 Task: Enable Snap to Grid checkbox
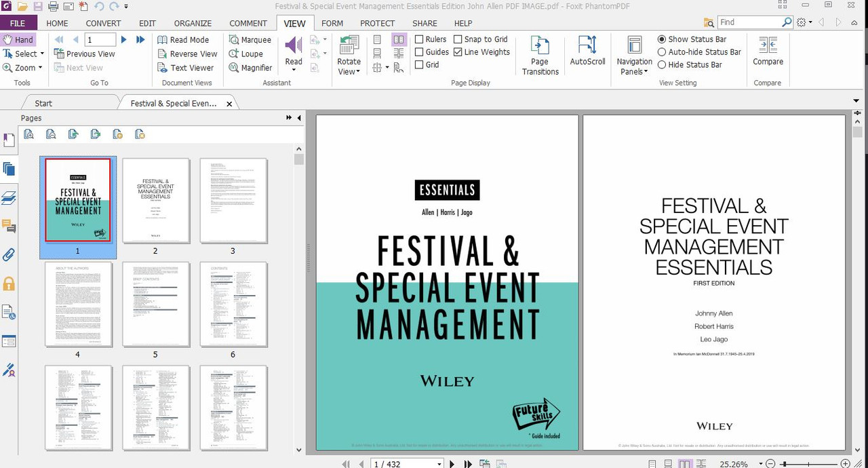pyautogui.click(x=458, y=39)
